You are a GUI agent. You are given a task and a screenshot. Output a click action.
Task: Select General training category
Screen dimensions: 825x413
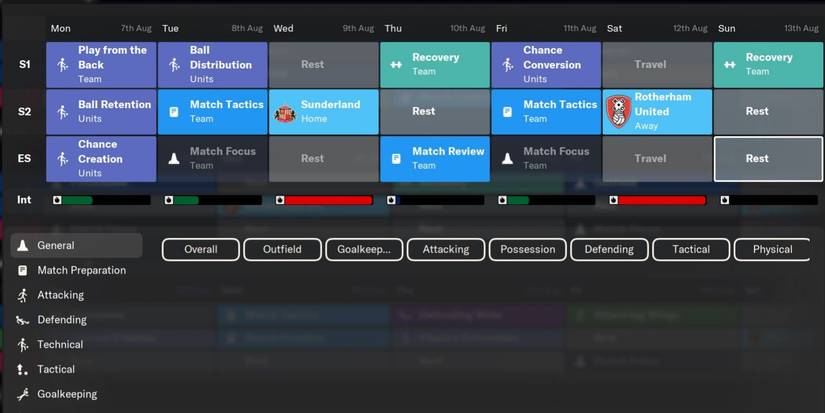(x=76, y=245)
